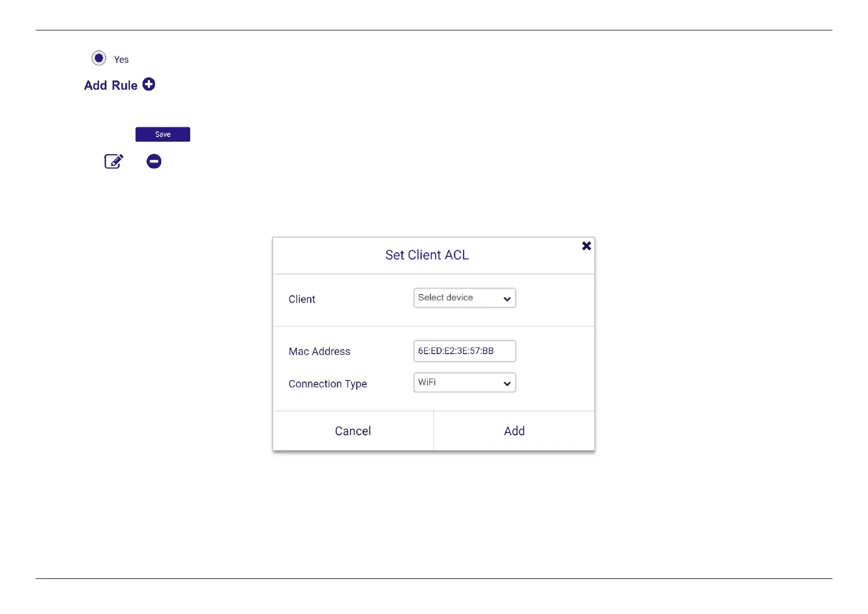Click the remove minus icon
Screen dimensions: 868x614
pos(154,161)
